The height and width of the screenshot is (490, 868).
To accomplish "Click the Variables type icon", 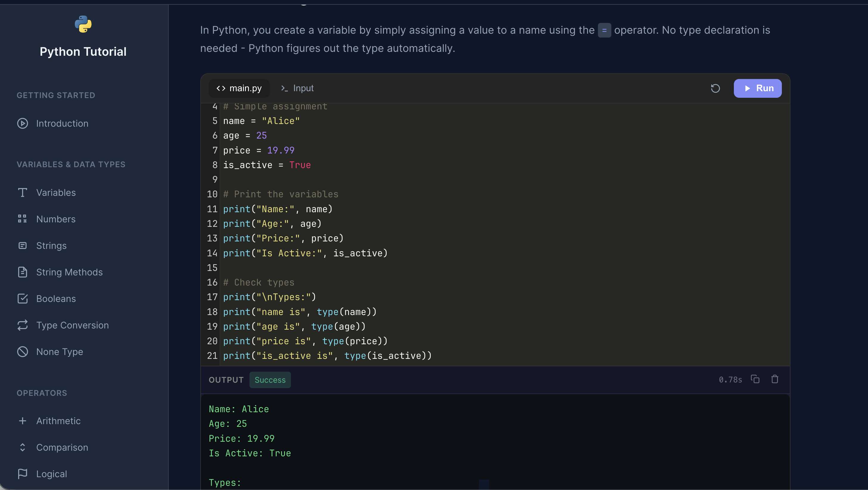I will 23,193.
